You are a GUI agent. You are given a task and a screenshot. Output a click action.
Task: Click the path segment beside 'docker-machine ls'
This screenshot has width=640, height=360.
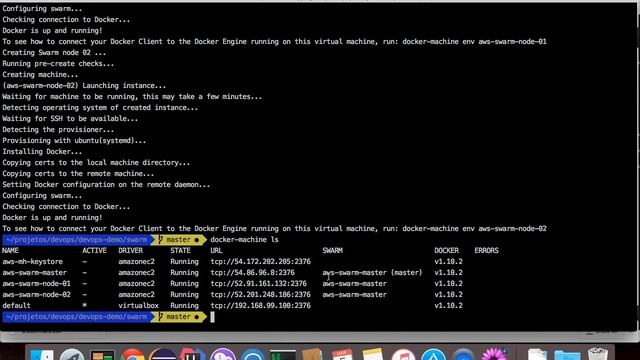point(76,240)
